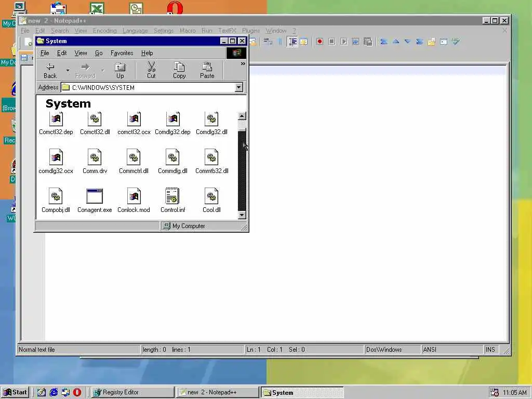
Task: Click the Notepad++ record macro red button
Action: click(x=320, y=42)
